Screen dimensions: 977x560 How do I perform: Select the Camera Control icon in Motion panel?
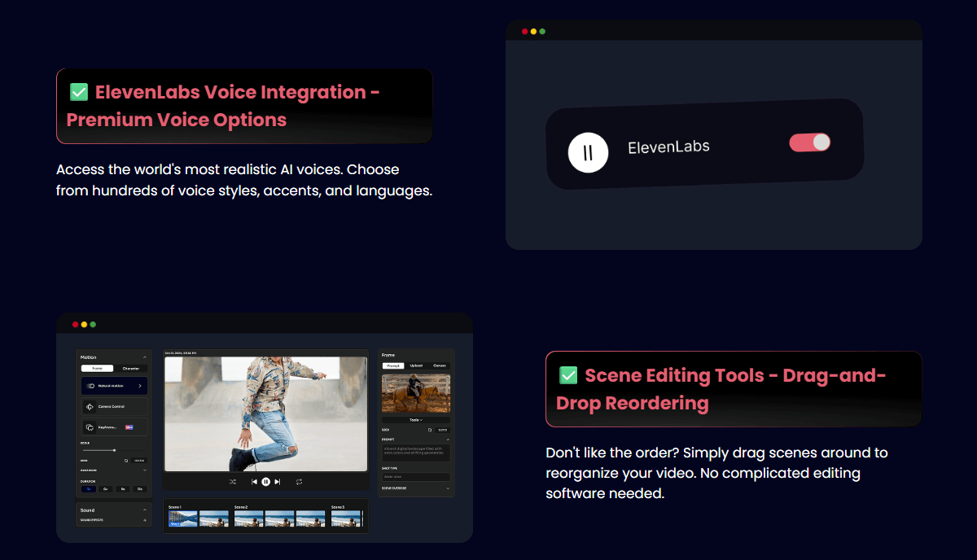[90, 406]
